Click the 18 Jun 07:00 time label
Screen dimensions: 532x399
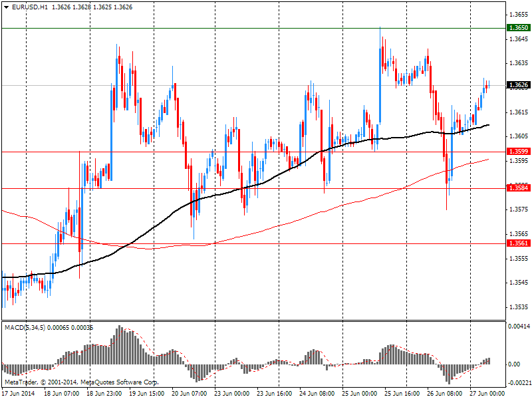point(62,394)
